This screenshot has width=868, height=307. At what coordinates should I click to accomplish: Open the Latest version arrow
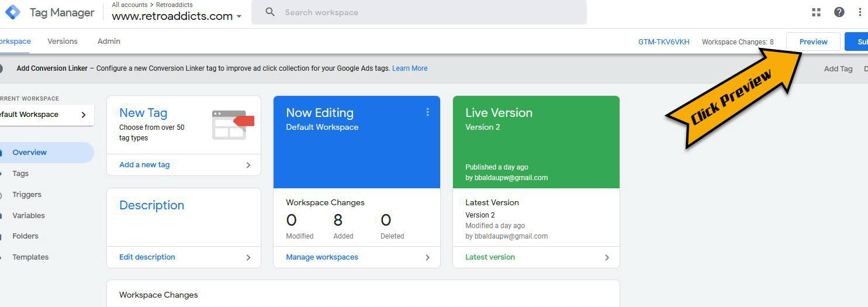tap(607, 257)
